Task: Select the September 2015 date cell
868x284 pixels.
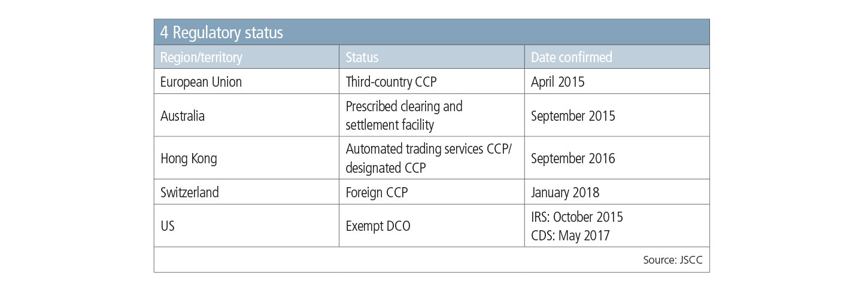Action: (x=573, y=115)
